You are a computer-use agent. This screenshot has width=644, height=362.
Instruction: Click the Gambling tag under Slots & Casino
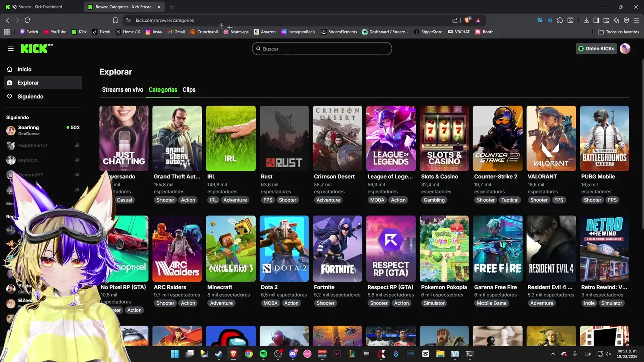coord(434,200)
